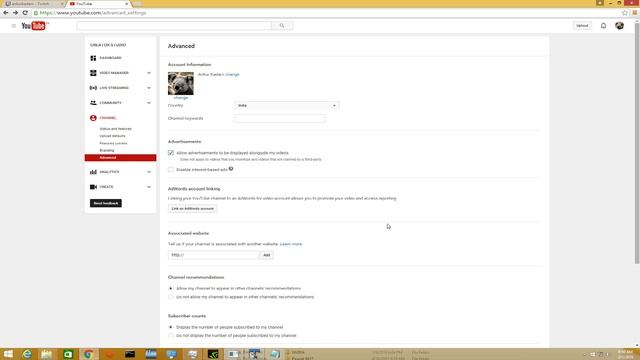
Task: Open the account avatar menu
Action: click(619, 26)
